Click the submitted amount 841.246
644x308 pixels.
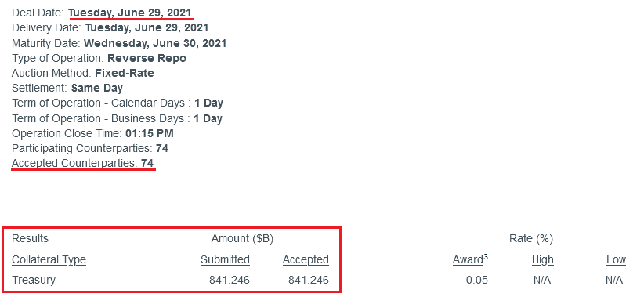[x=230, y=280]
